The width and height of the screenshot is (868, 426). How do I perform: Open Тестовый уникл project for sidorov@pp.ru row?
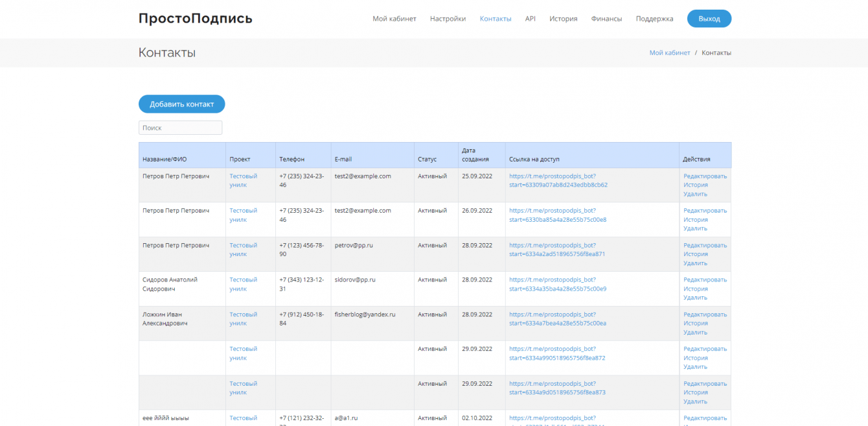243,284
